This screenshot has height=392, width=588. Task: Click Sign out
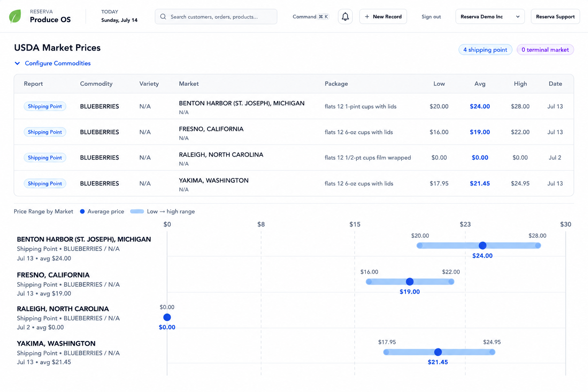pos(431,17)
